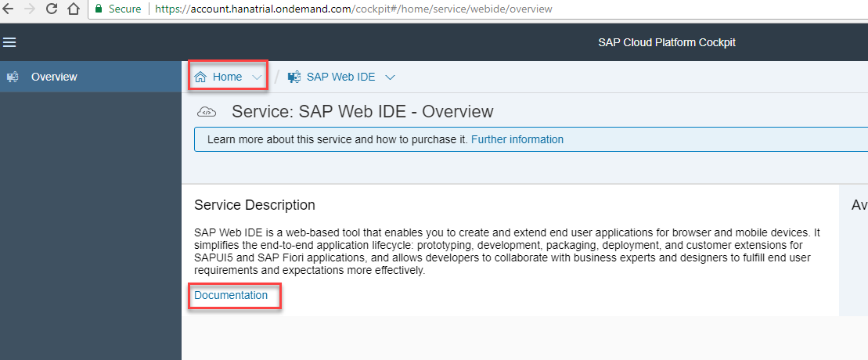Open the Documentation link
Viewport: 868px width, 360px height.
point(231,295)
